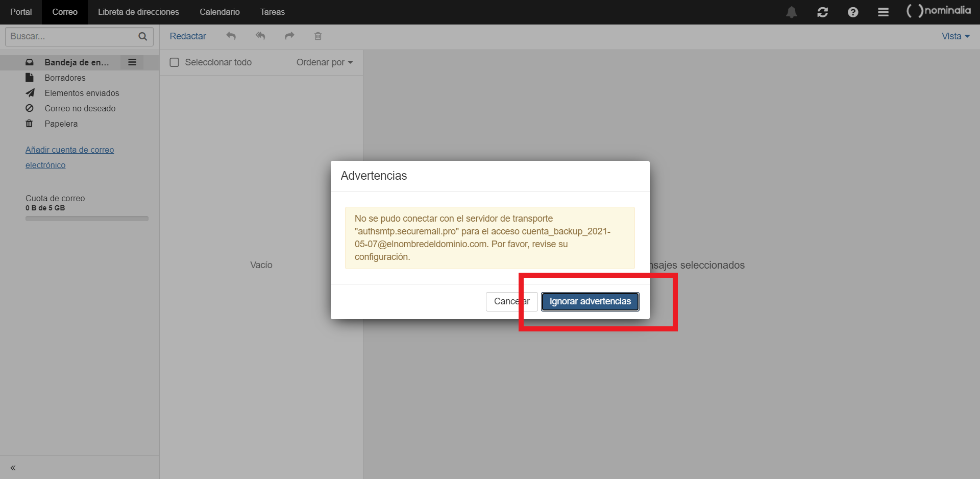Click the reply arrow icon

[x=231, y=36]
